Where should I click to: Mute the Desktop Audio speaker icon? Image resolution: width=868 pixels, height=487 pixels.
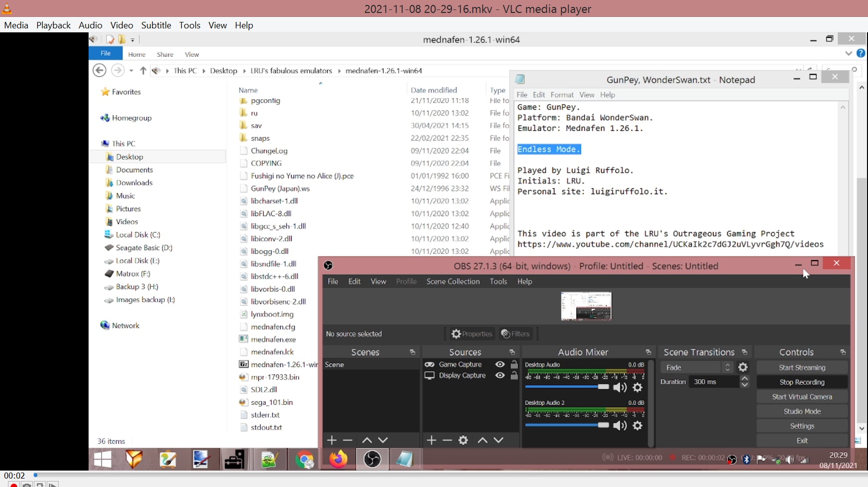[620, 387]
